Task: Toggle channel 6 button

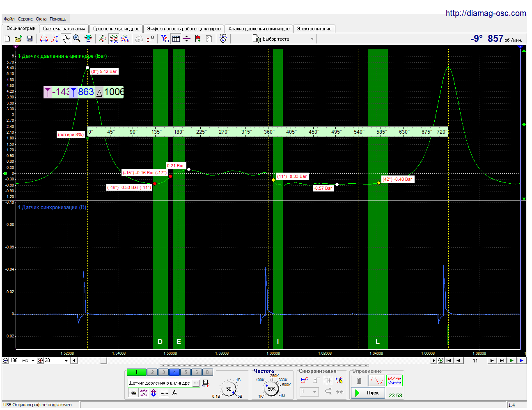Action: [197, 372]
